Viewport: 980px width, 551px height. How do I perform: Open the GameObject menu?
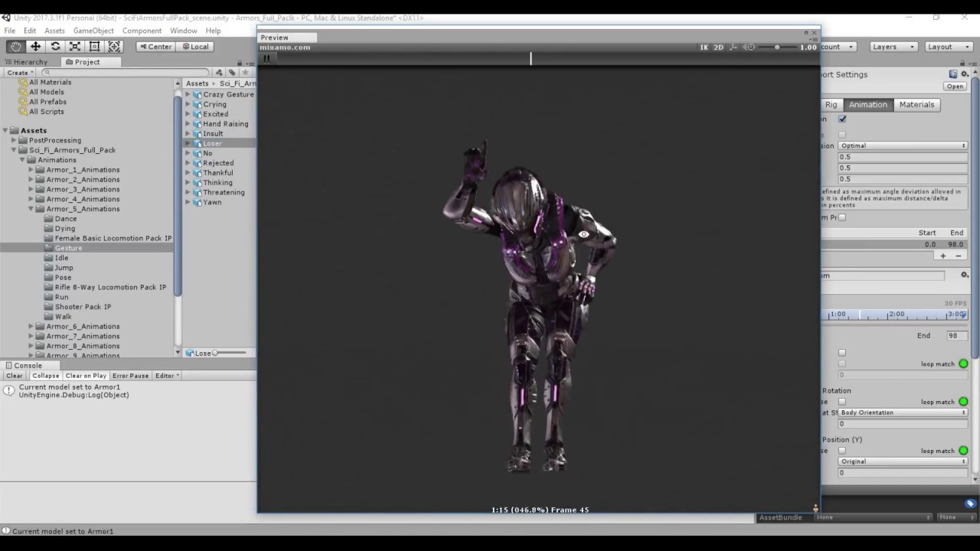[x=93, y=31]
